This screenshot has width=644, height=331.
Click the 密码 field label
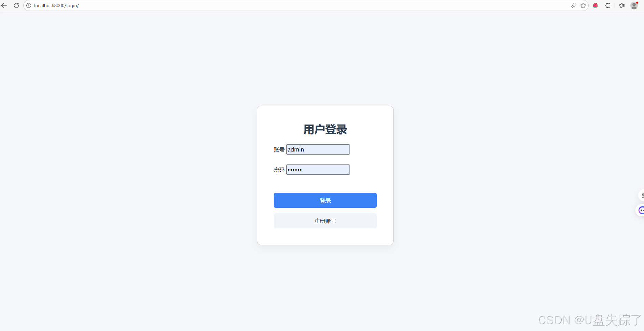279,170
